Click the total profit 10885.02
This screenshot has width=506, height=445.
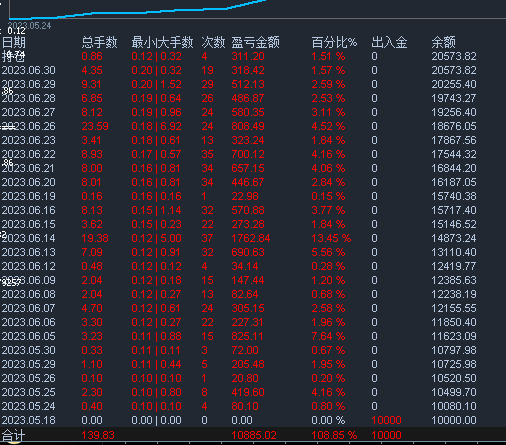tap(254, 435)
